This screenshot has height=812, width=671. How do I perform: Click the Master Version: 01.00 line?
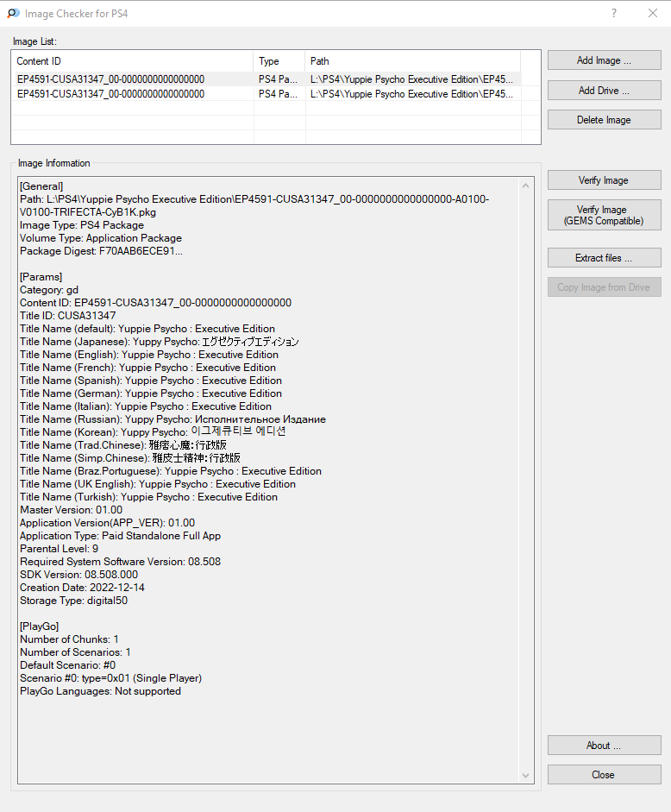[71, 510]
